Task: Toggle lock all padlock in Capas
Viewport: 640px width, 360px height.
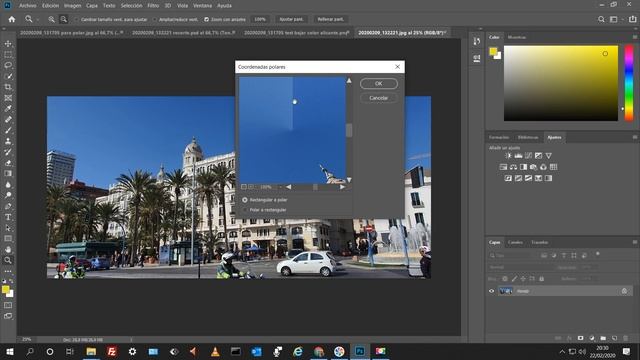Action: (542, 279)
